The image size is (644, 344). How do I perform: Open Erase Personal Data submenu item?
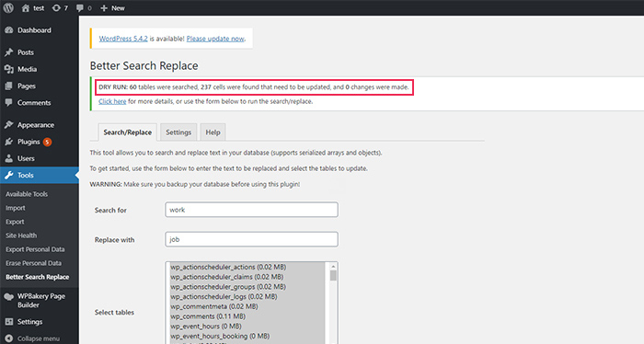[x=33, y=263]
